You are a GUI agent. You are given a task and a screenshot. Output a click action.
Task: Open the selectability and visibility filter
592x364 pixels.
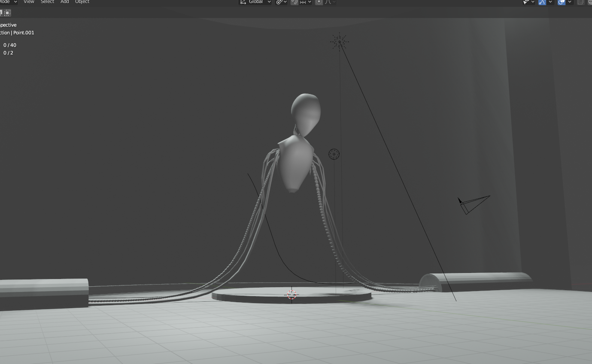pos(528,2)
